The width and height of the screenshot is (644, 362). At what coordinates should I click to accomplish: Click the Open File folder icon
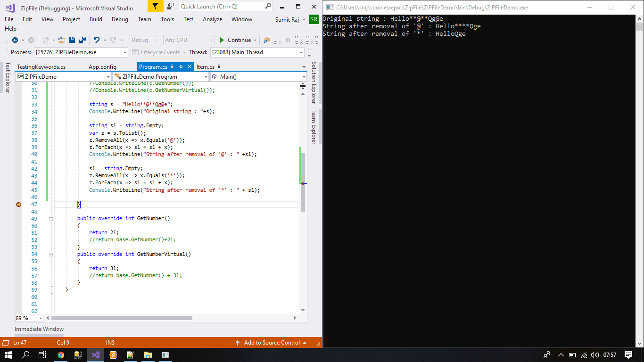click(x=62, y=40)
